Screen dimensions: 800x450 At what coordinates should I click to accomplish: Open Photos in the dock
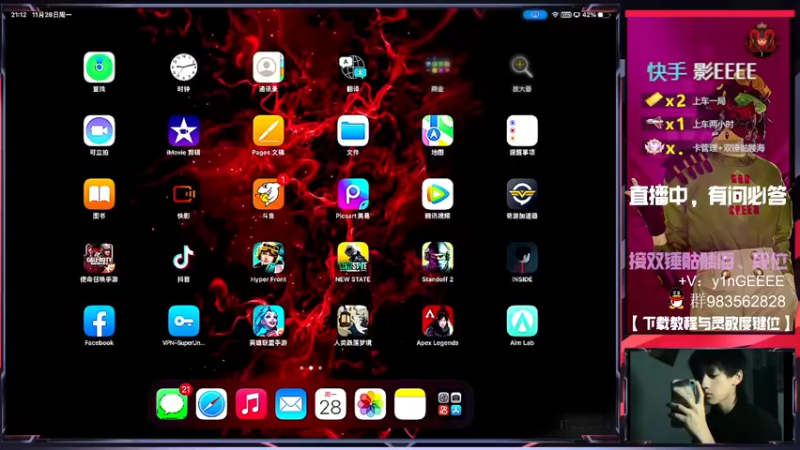370,404
